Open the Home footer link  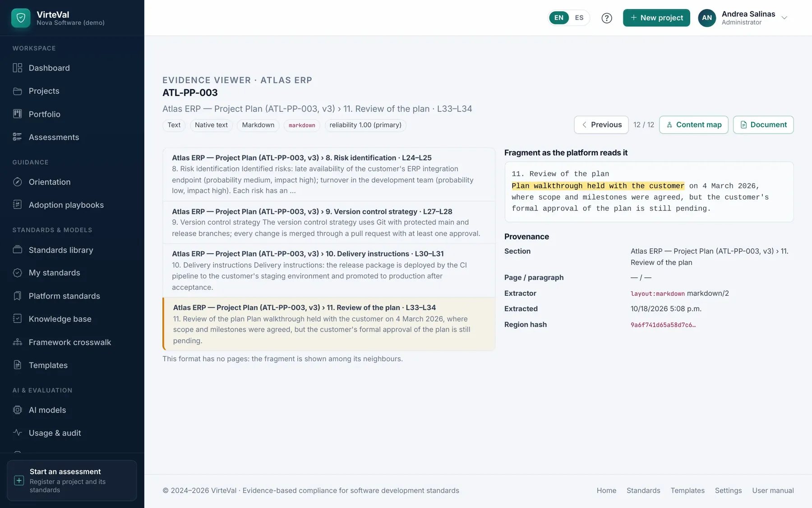tap(606, 490)
